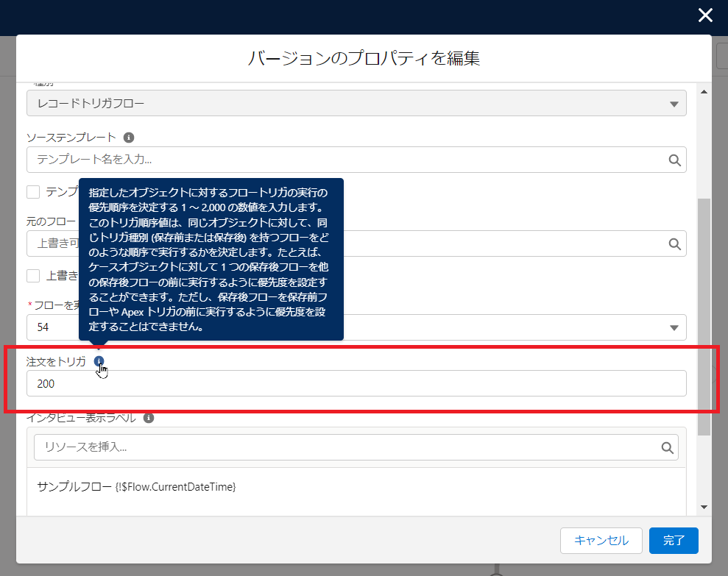Image resolution: width=728 pixels, height=576 pixels.
Task: Click the 注文をトリガ info icon
Action: [x=99, y=361]
